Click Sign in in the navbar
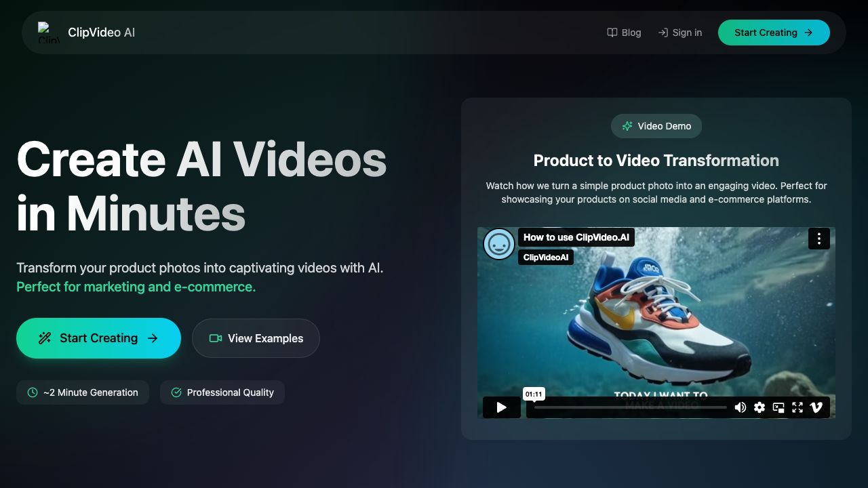The width and height of the screenshot is (868, 488). [679, 33]
